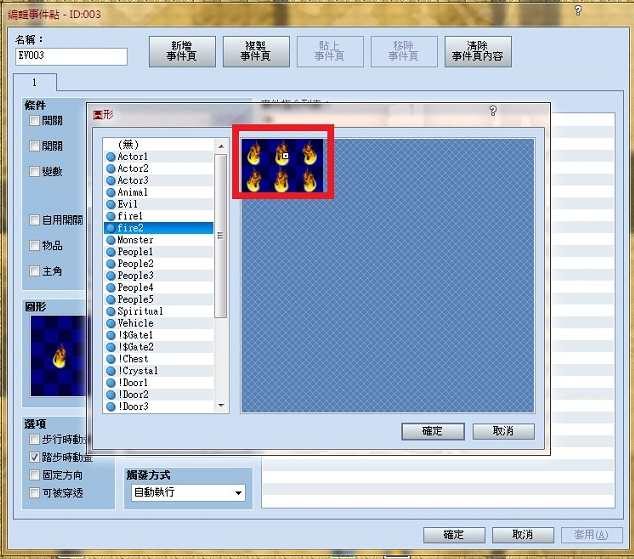The width and height of the screenshot is (634, 559).
Task: Enable the second 開關 condition checkbox
Action: coord(34,146)
